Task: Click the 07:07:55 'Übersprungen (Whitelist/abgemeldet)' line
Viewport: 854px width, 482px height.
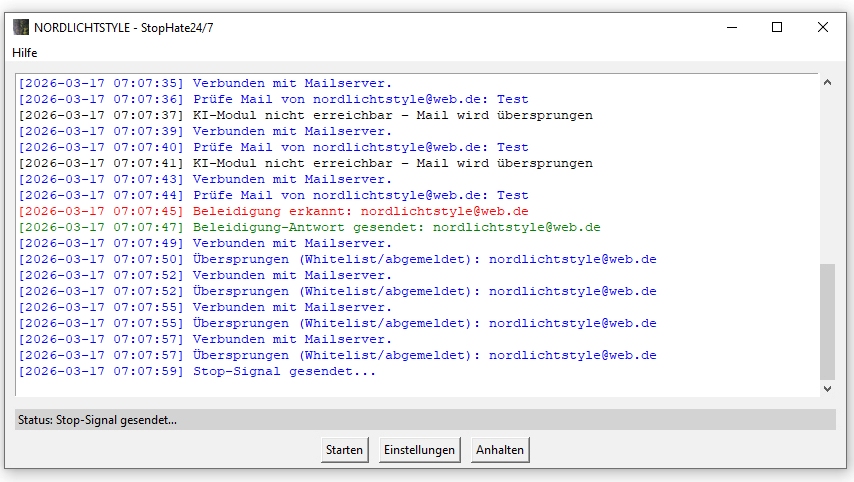Action: [338, 324]
